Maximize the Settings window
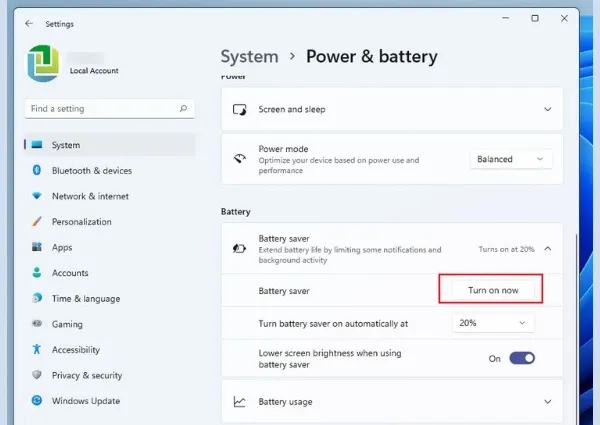Viewport: 600px width, 425px height. click(535, 18)
